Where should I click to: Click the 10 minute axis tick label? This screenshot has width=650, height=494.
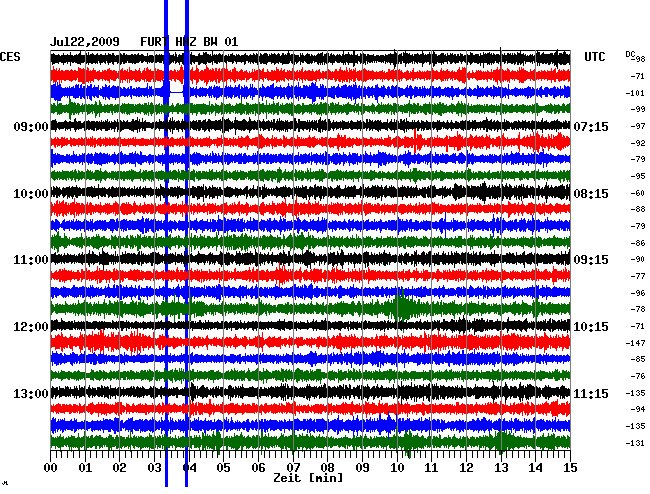[397, 468]
